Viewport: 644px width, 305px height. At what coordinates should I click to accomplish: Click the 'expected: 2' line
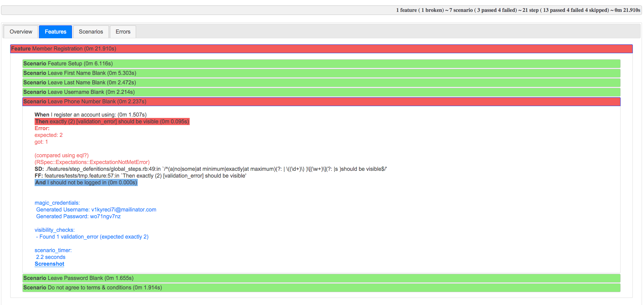tap(49, 135)
